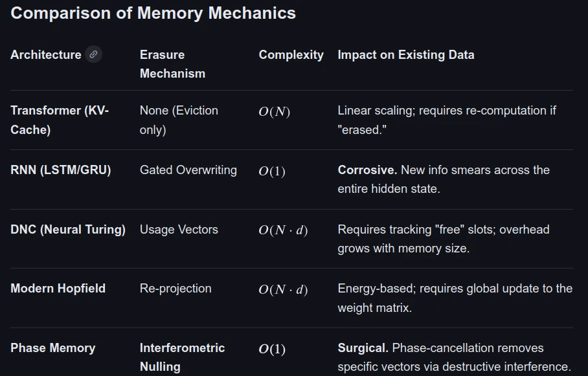Viewport: 588px width, 376px height.
Task: Click the Re-projection cell
Action: 175,289
